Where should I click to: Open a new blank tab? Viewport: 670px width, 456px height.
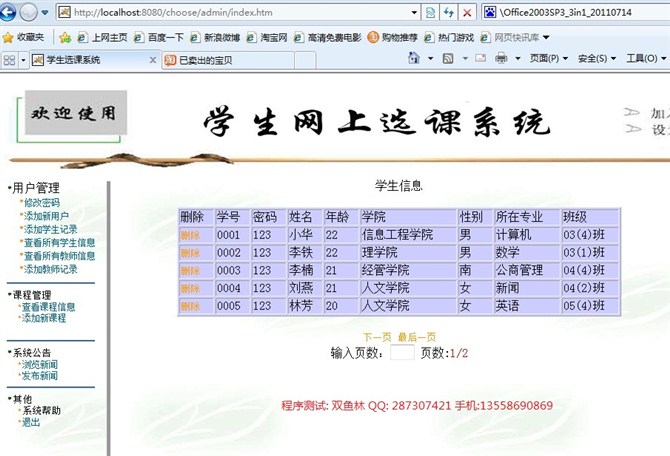(305, 60)
